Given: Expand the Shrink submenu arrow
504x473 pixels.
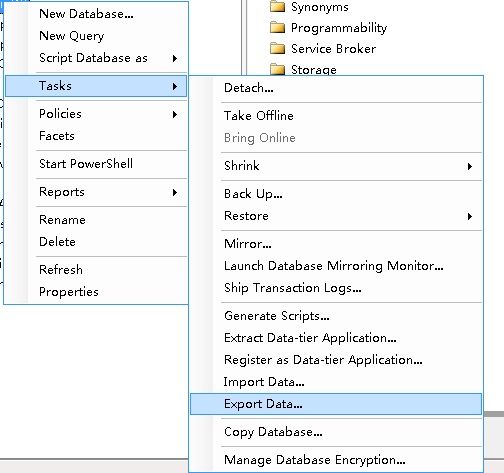Looking at the screenshot, I should coord(469,166).
